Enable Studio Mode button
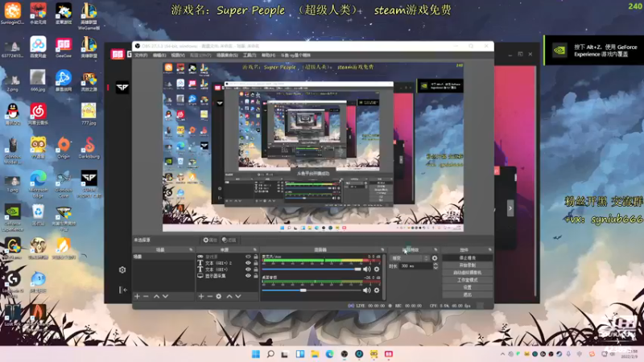Screen dimensions: 644x362 (x=468, y=280)
